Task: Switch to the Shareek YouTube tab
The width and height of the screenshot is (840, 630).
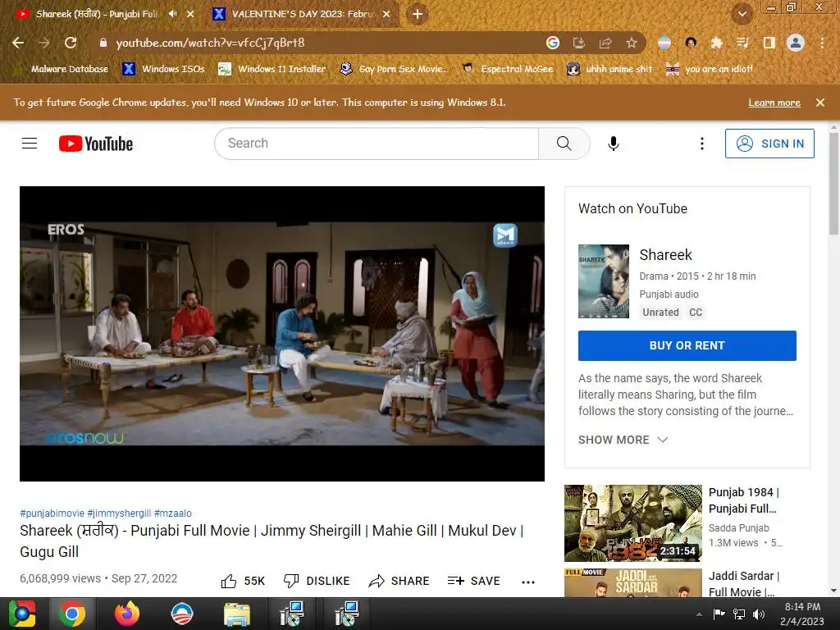Action: 97,14
